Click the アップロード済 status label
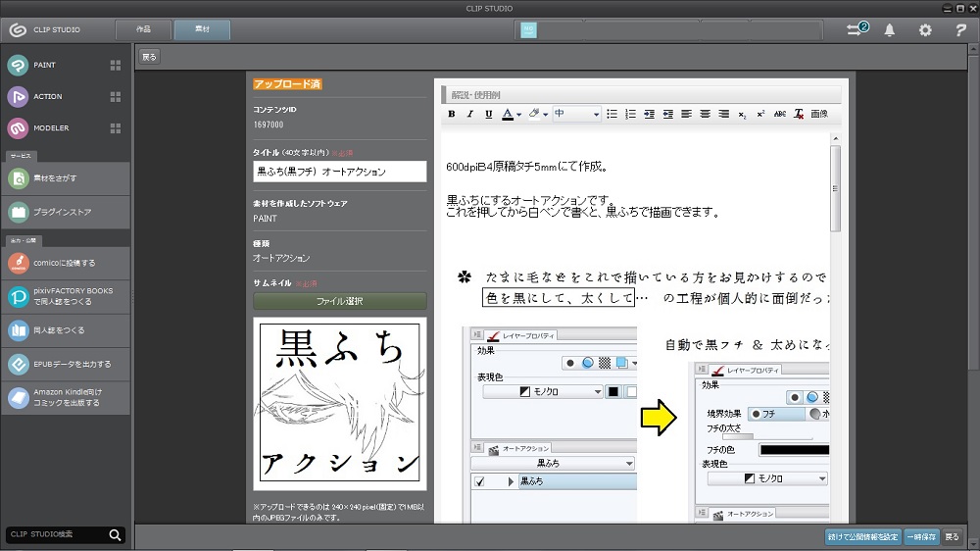This screenshot has width=980, height=551. (287, 83)
